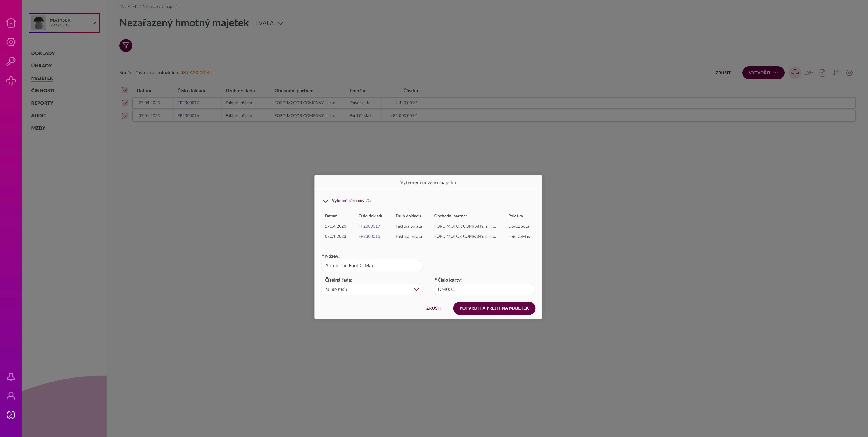868x437 pixels.
Task: Click the Položka header in background table
Action: [x=358, y=91]
